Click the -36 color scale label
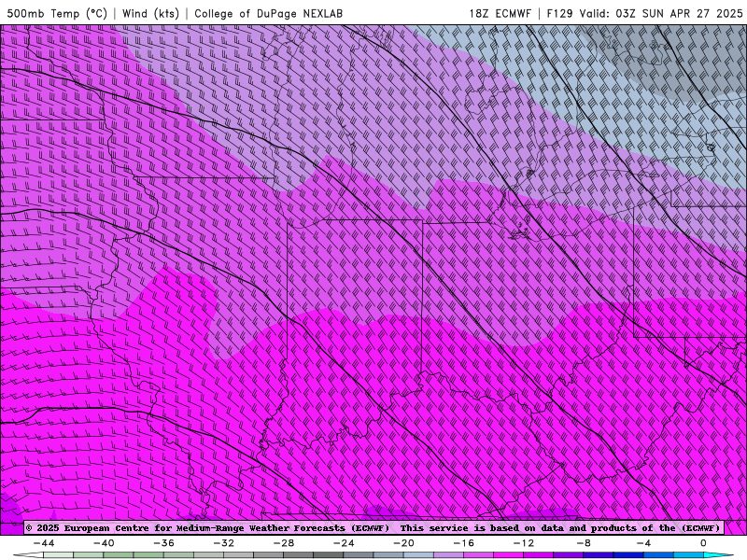Screen dimensions: 747x560 [x=164, y=543]
